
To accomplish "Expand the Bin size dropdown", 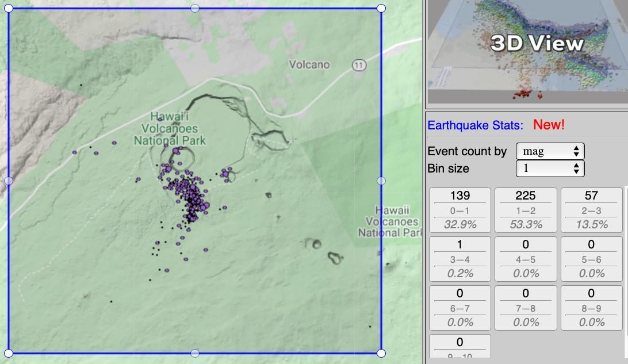I will (x=550, y=168).
